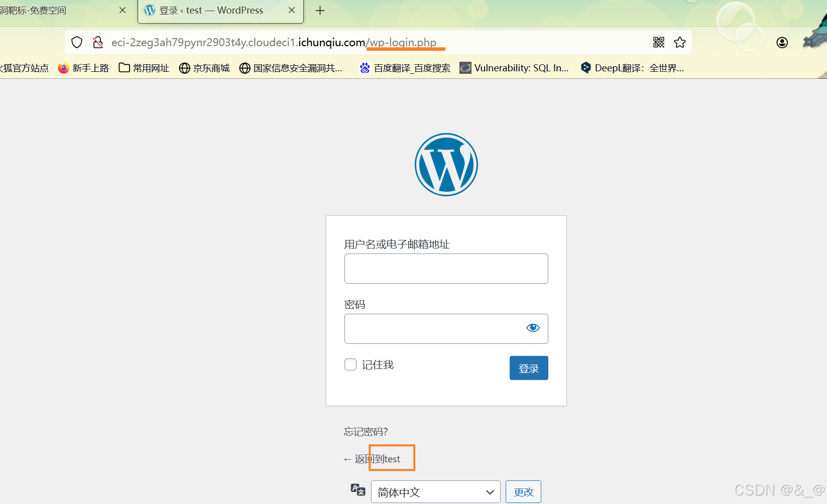This screenshot has width=827, height=504.
Task: Close the WordPress login tab
Action: pyautogui.click(x=292, y=10)
